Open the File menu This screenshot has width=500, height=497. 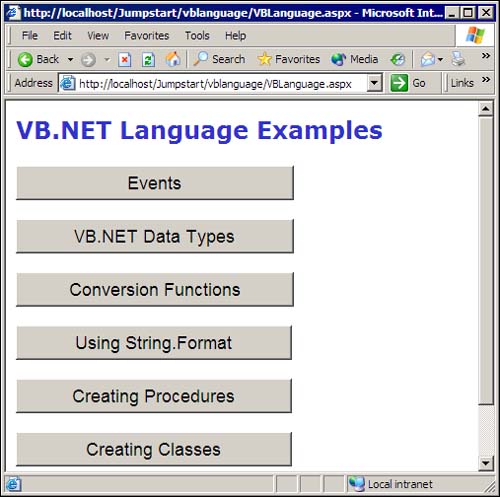[x=30, y=36]
